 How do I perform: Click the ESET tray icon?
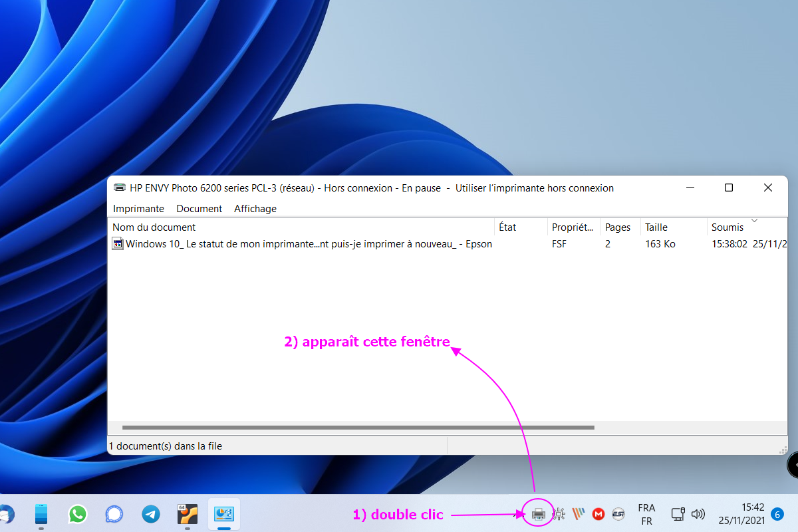coord(618,514)
